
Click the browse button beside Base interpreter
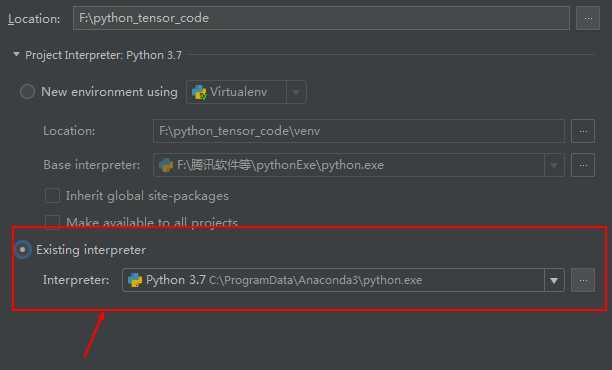tap(583, 165)
